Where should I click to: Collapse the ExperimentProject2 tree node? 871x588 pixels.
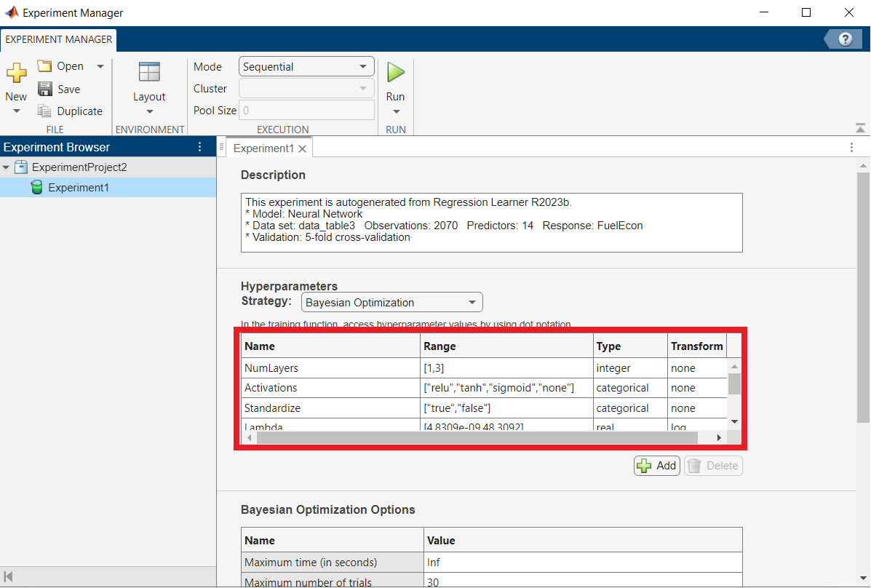pyautogui.click(x=7, y=167)
